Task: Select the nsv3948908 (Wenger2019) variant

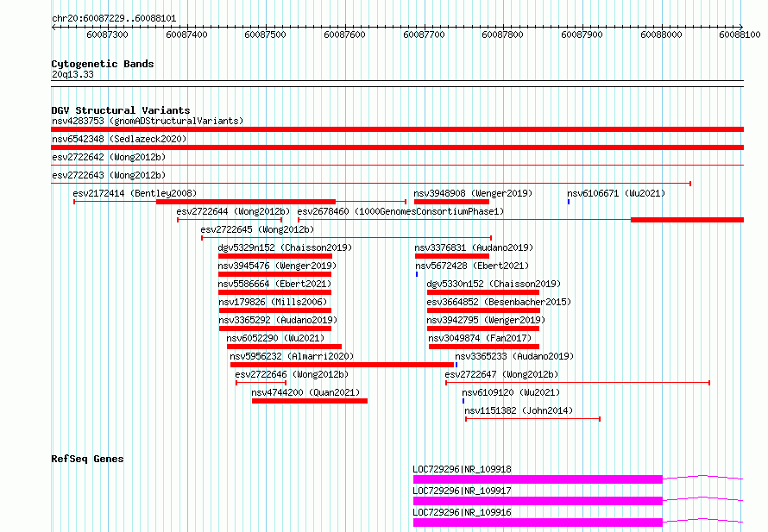Action: pos(473,193)
